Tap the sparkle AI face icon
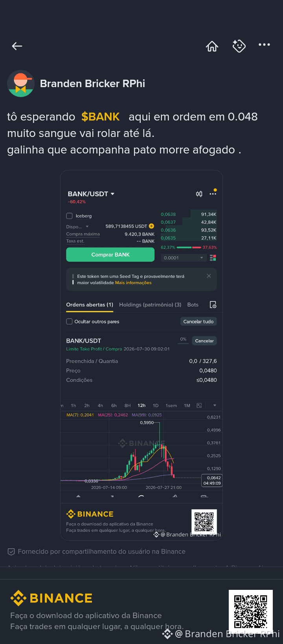The image size is (283, 644). click(239, 46)
